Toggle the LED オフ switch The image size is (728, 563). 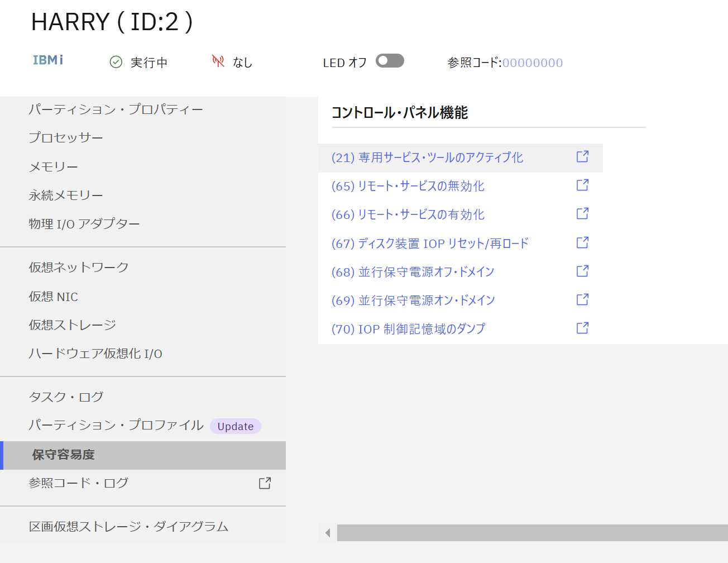pos(390,60)
